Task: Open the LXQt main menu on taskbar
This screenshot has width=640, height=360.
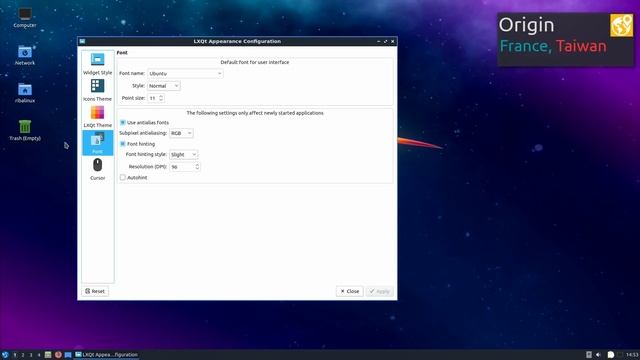Action: click(x=5, y=355)
